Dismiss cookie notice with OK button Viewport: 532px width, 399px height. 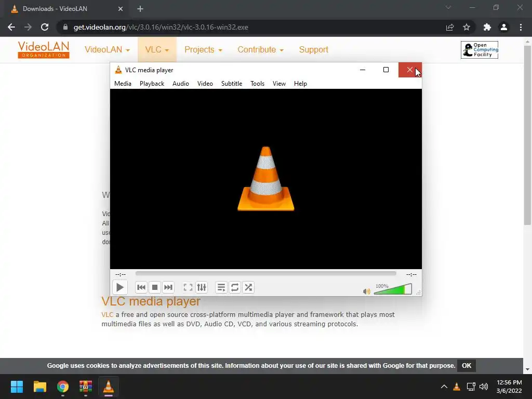point(467,365)
